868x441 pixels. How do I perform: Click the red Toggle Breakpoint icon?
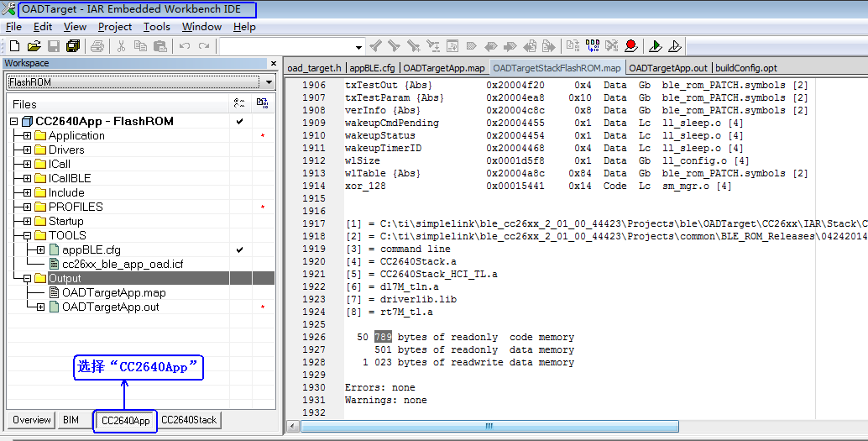pyautogui.click(x=630, y=46)
